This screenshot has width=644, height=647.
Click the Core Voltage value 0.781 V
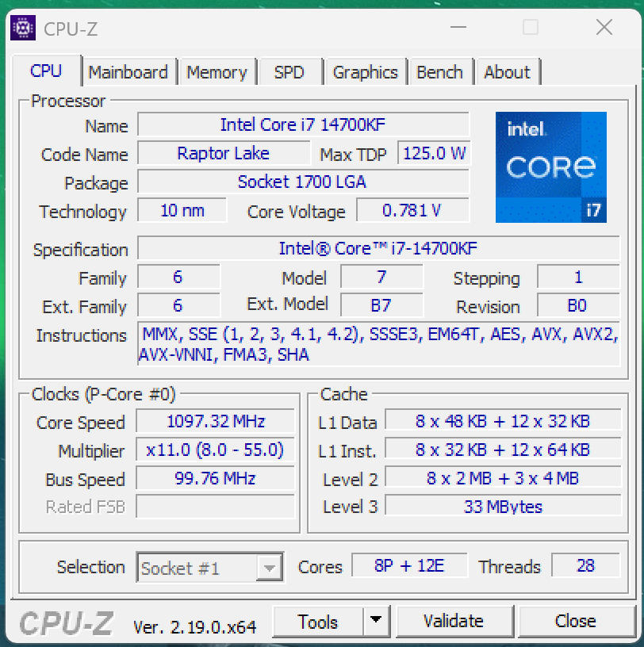coord(413,210)
